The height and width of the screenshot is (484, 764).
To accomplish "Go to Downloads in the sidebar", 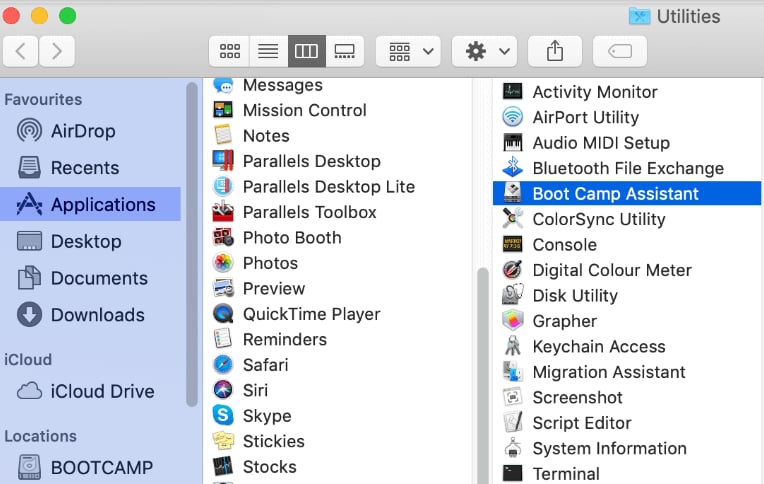I will click(x=81, y=315).
